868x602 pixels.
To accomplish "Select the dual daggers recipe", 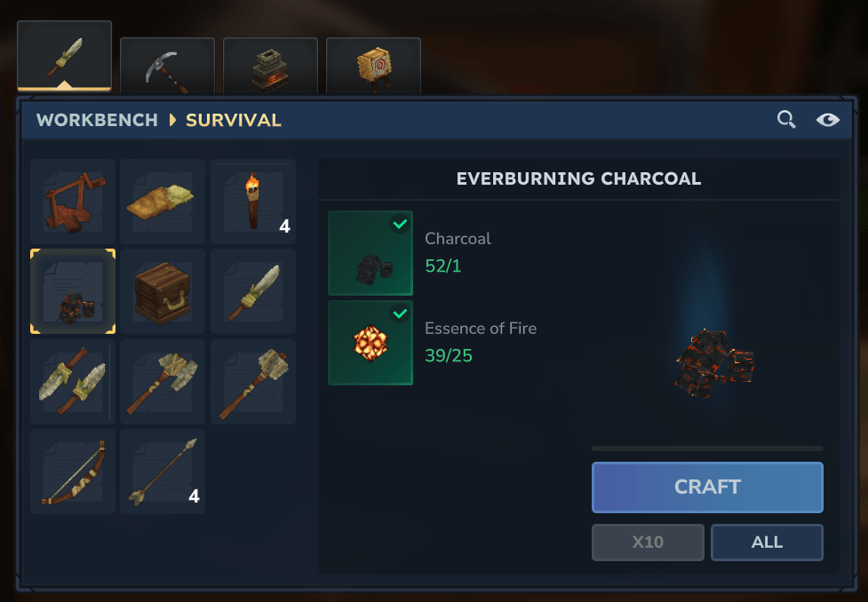I will click(x=73, y=382).
